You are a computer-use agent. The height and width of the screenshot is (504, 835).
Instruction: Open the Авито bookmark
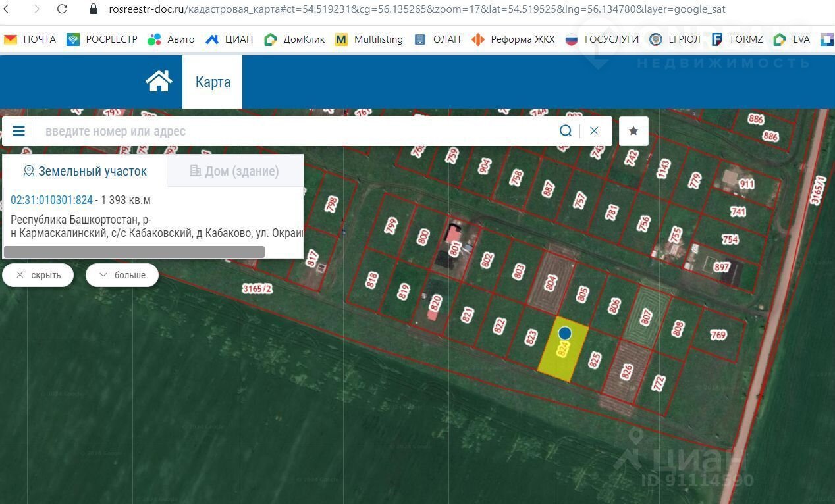(x=171, y=39)
